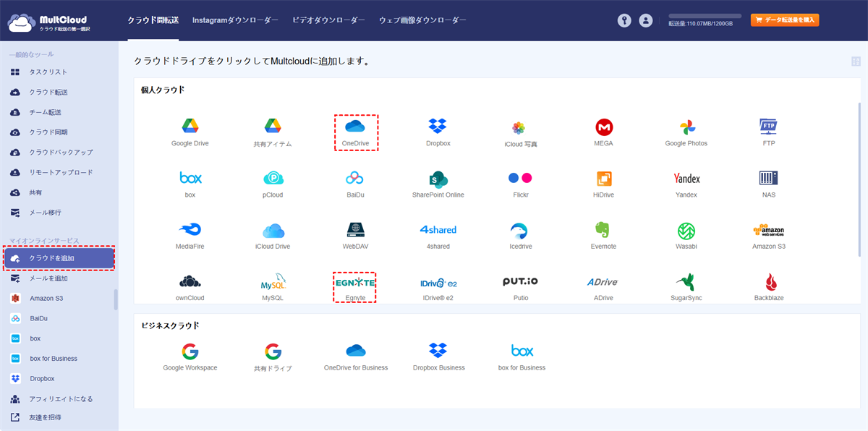Click the key icon in the header
Screen dimensions: 868x431
pyautogui.click(x=624, y=21)
